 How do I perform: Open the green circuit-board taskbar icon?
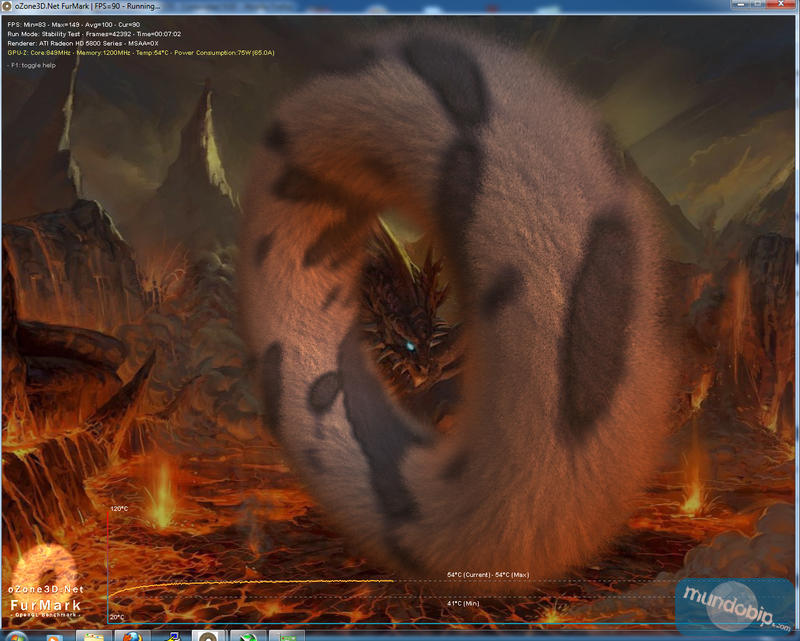point(287,636)
